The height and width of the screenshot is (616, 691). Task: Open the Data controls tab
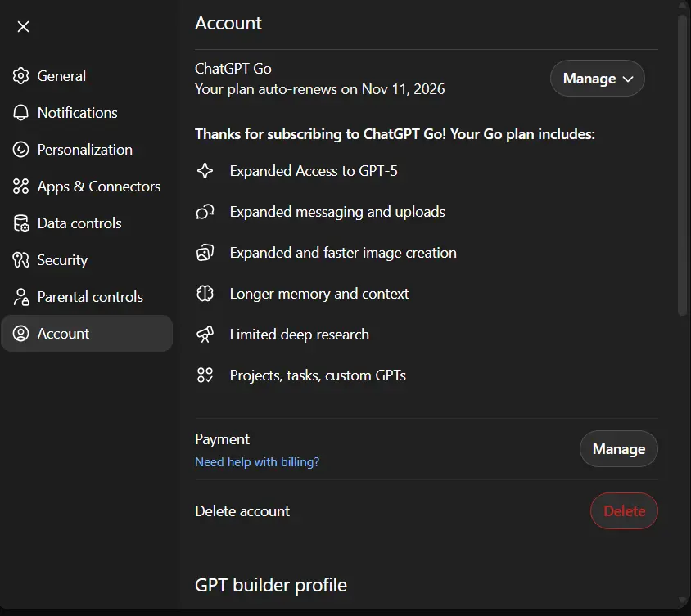point(87,223)
